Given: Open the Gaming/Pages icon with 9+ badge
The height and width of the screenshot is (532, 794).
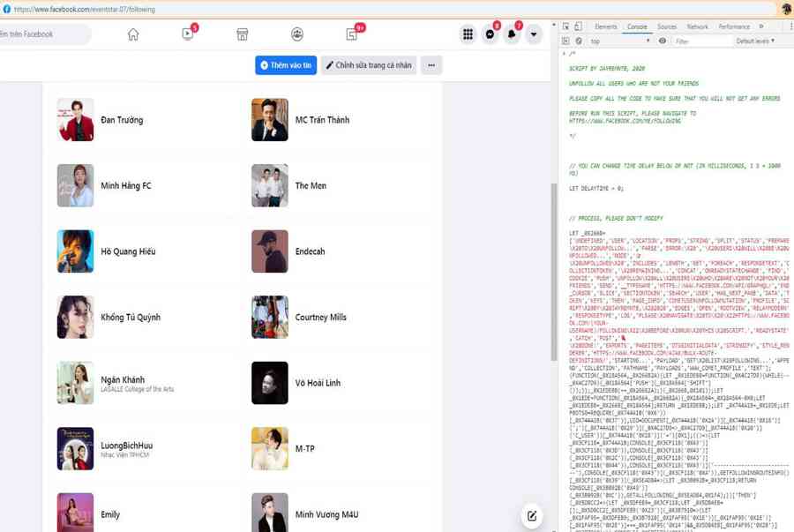Looking at the screenshot, I should tap(352, 34).
